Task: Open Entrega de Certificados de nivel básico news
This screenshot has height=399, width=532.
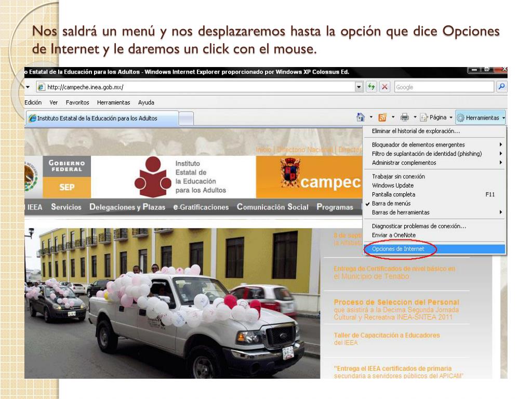Action: tap(394, 272)
